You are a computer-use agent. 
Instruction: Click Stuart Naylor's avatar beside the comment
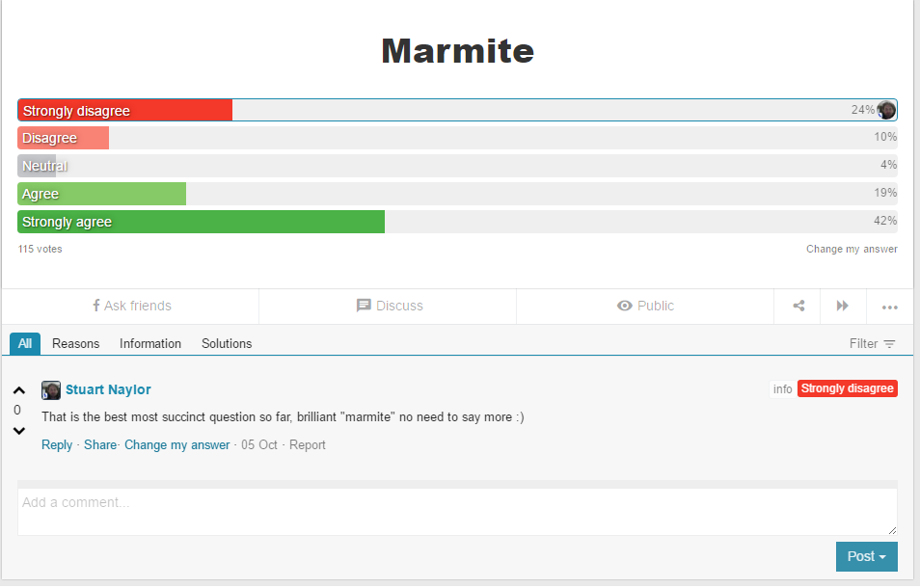[51, 391]
